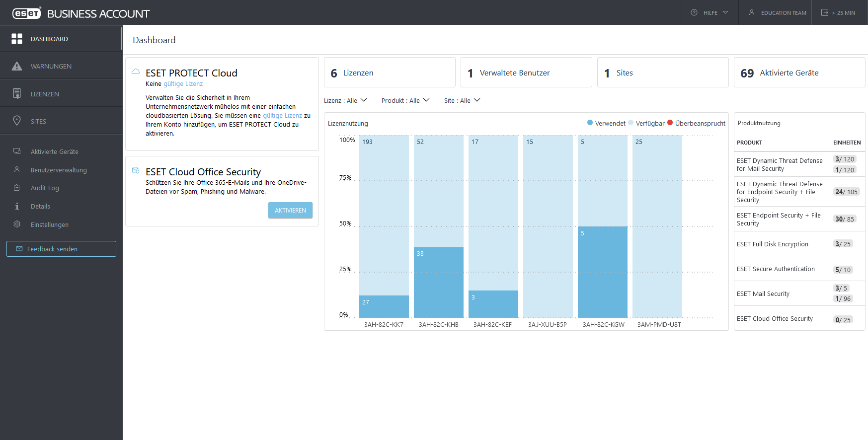This screenshot has height=440, width=868.
Task: Click the ESET PROTECT Cloud cloud icon
Action: point(136,72)
